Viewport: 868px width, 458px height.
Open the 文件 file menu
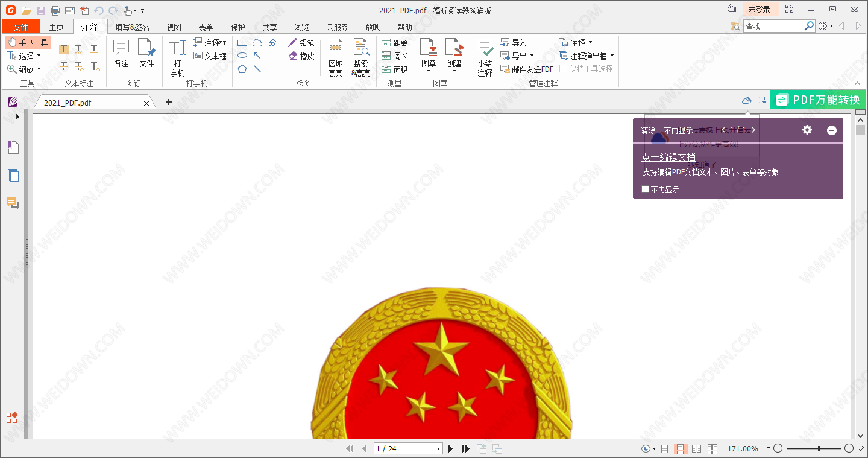[21, 27]
